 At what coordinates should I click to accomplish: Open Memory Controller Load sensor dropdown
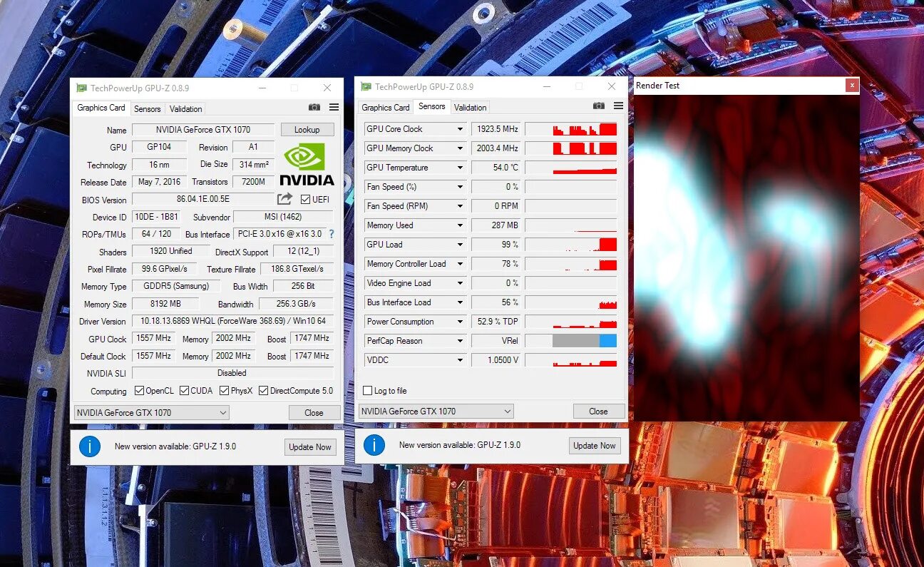pyautogui.click(x=460, y=264)
